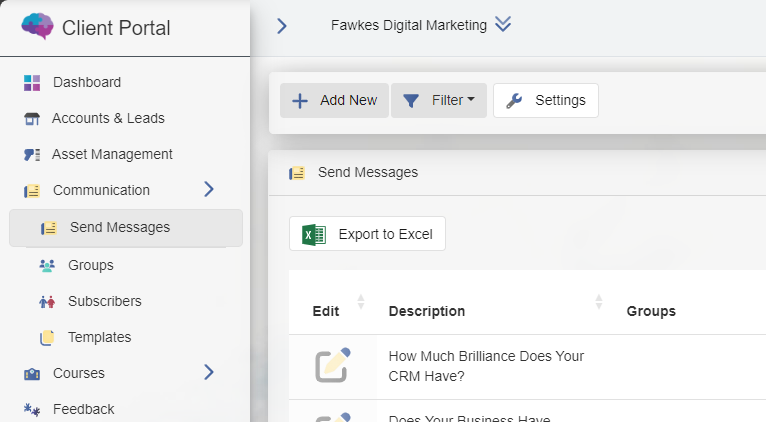Click the Client Portal brain logo
The height and width of the screenshot is (422, 766).
tap(37, 27)
